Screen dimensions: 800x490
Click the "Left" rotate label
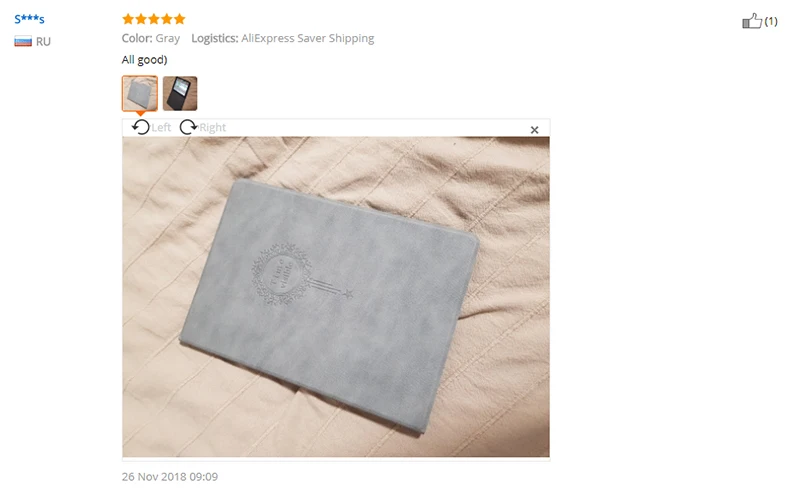[x=161, y=128]
